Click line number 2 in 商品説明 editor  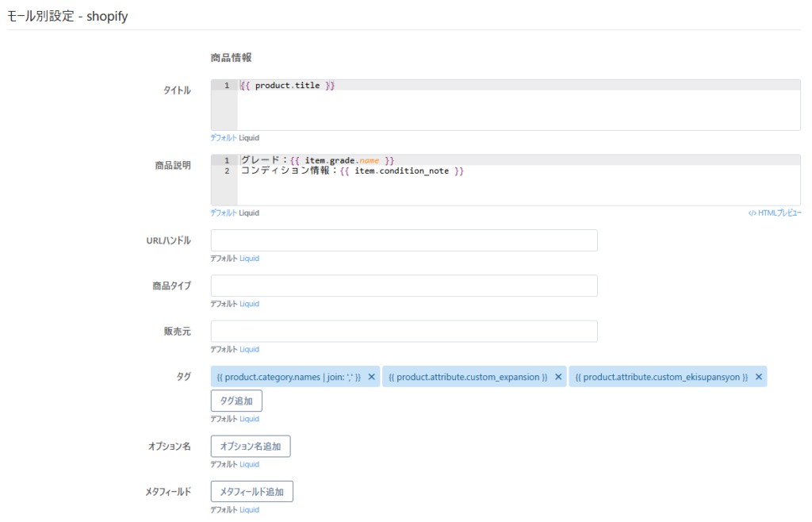(227, 171)
